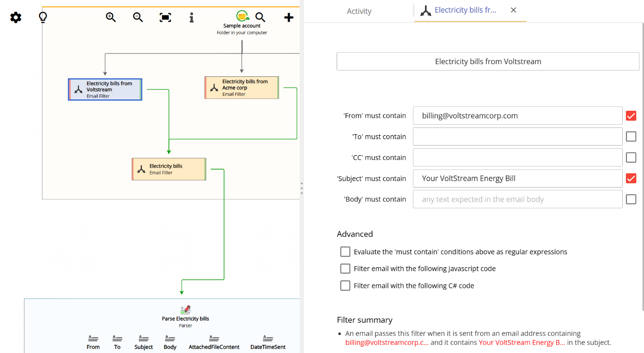Viewport: 644px width, 353px height.
Task: Click the zoom in magnifier icon
Action: [110, 17]
